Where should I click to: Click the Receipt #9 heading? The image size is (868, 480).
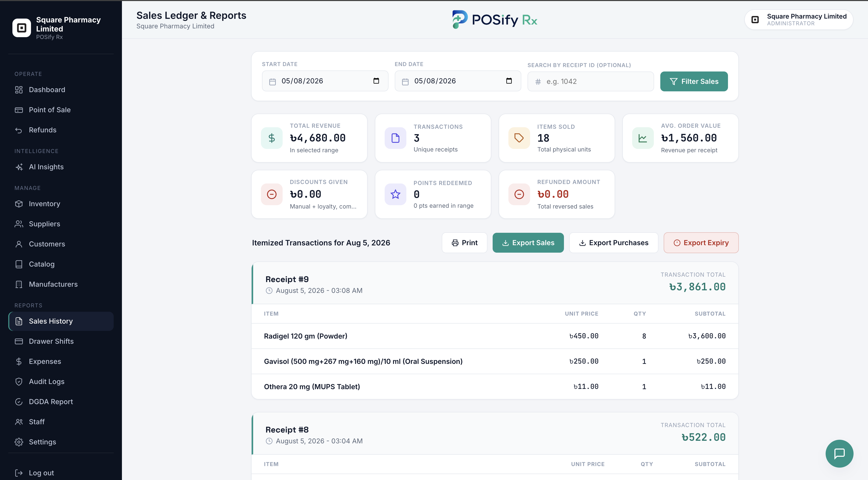(x=287, y=279)
